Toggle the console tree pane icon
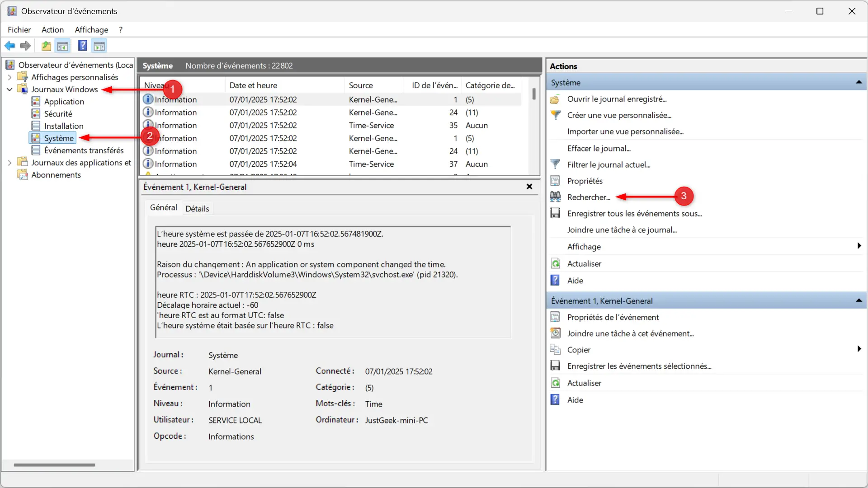 pos(62,46)
